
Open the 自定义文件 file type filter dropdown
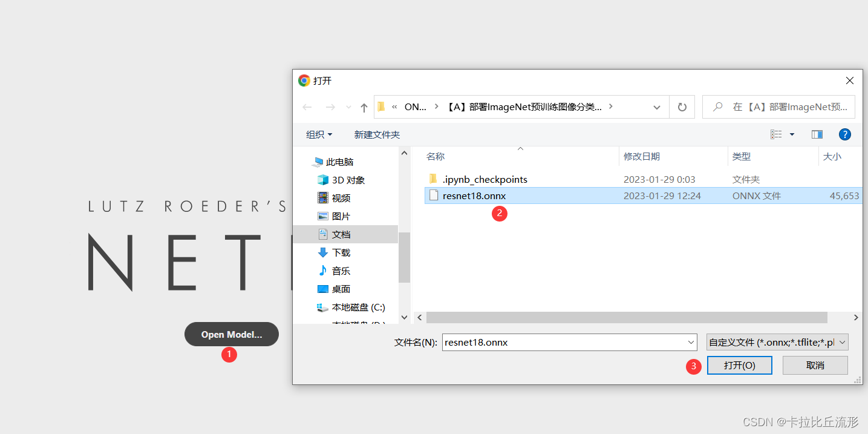coord(777,342)
